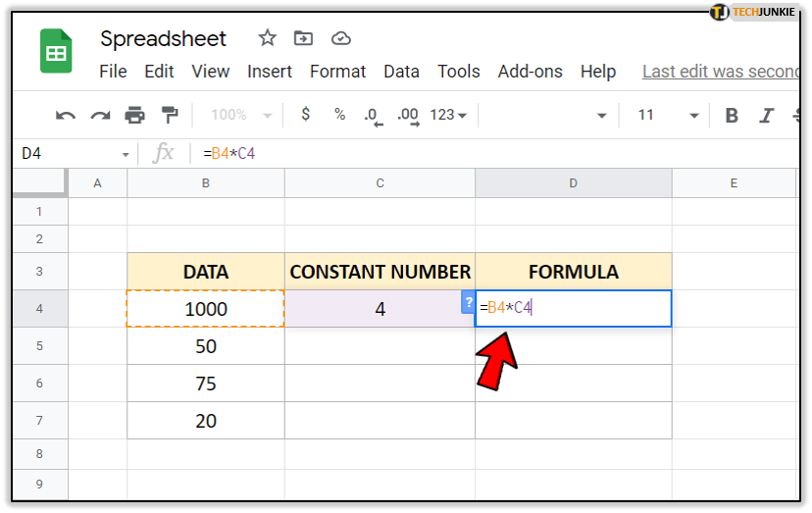Format as currency with dollar icon
812x513 pixels.
point(306,115)
